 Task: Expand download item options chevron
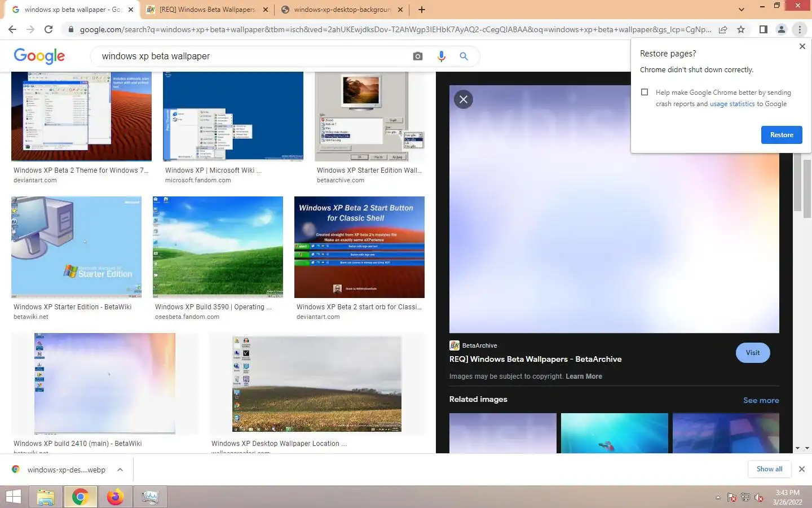[120, 470]
